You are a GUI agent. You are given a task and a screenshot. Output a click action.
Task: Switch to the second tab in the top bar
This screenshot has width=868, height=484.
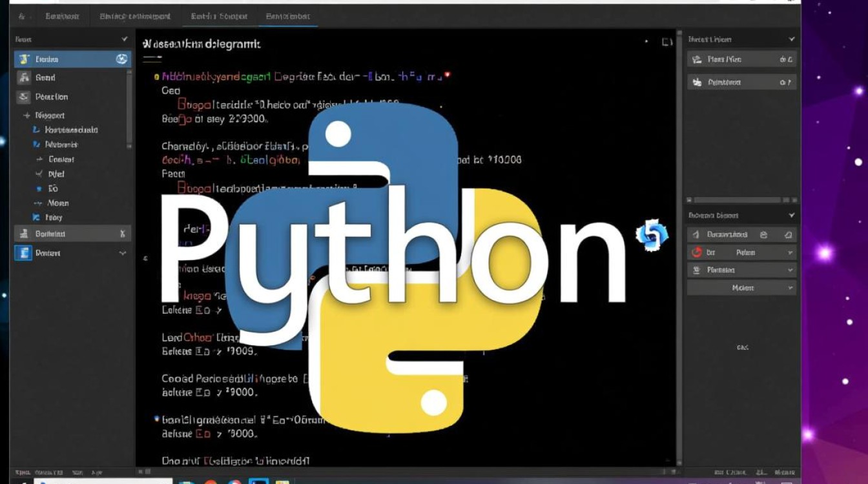[135, 16]
